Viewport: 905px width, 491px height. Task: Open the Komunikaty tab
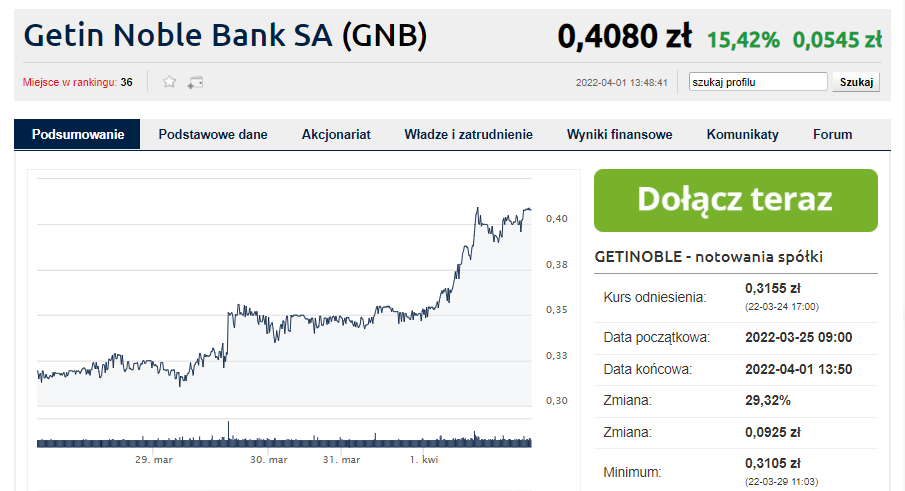(x=742, y=134)
